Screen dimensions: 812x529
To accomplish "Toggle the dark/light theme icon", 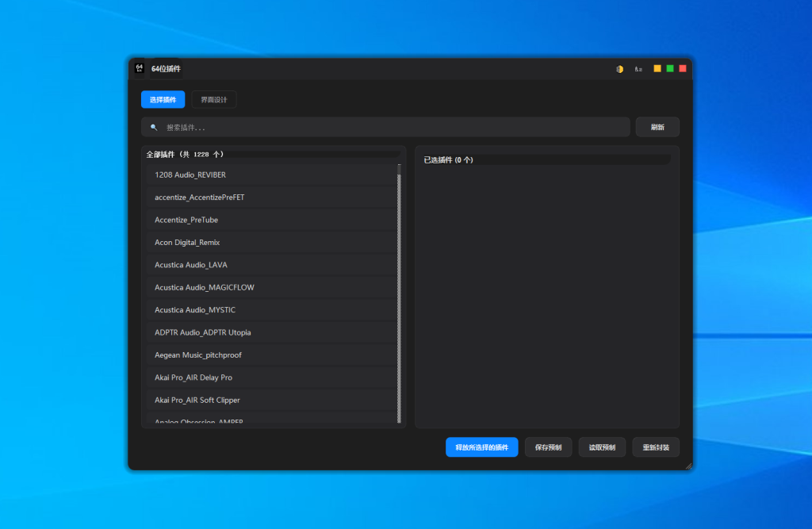I will [619, 69].
